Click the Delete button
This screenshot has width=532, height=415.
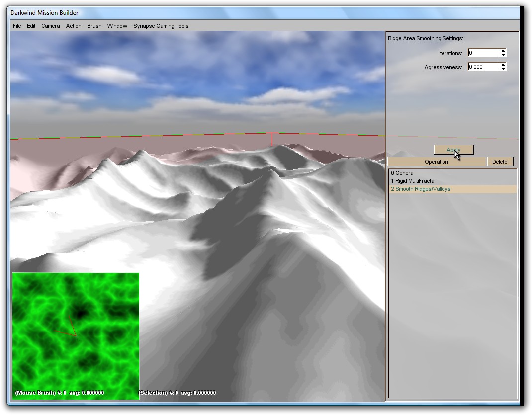point(500,162)
